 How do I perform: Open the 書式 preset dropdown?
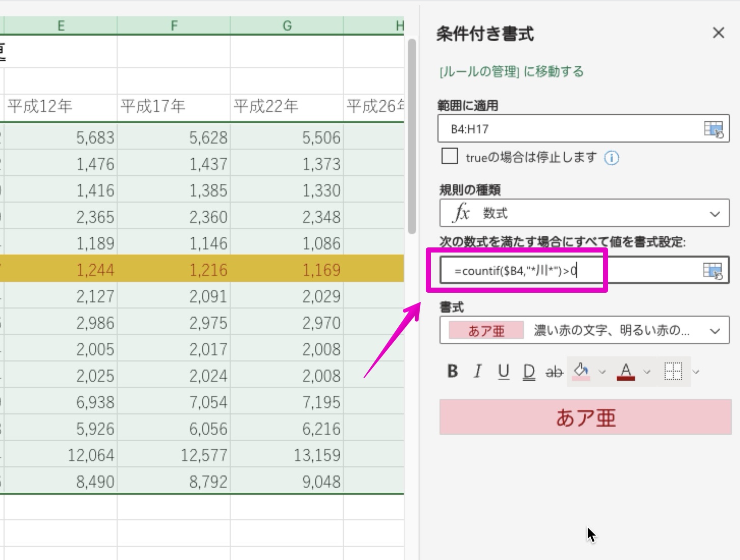[584, 330]
